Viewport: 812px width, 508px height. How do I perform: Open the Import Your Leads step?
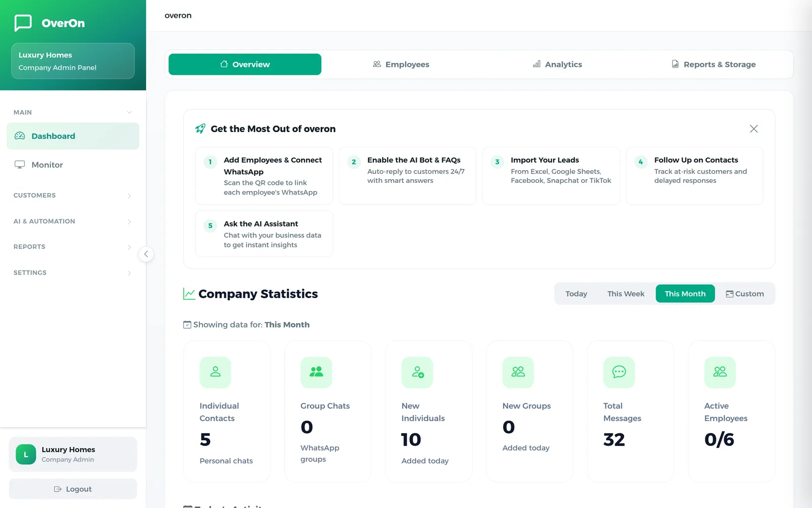pyautogui.click(x=551, y=176)
